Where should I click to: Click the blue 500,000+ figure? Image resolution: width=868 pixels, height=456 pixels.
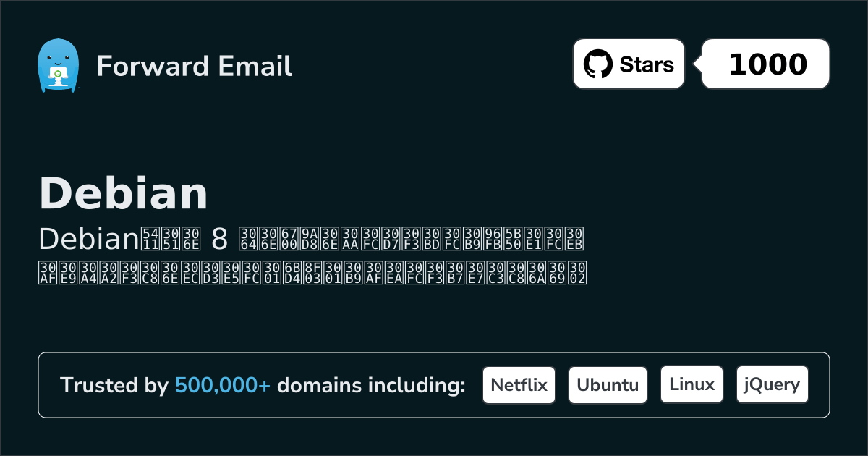pyautogui.click(x=223, y=385)
